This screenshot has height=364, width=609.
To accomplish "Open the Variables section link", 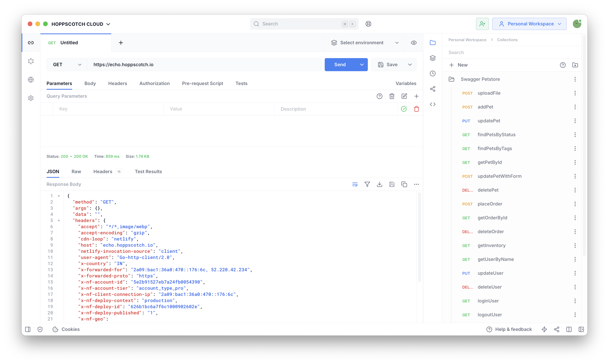I will 406,83.
